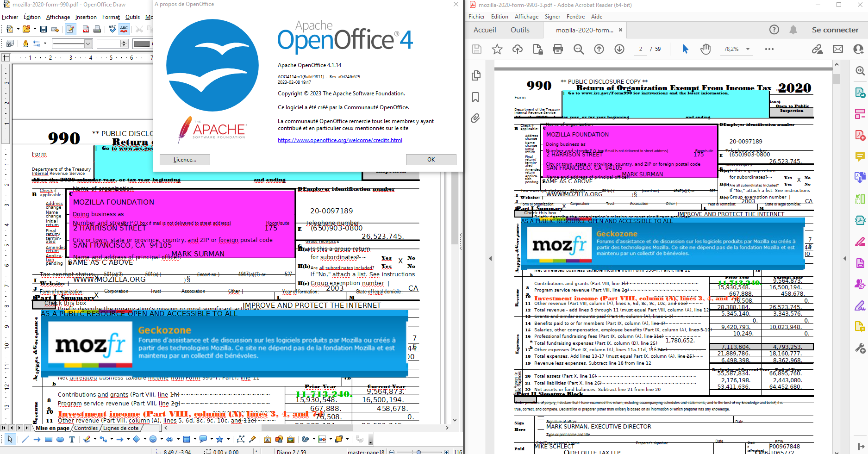The image size is (868, 454).
Task: Print the file from the OpenOffice Draw toolbar
Action: click(x=97, y=29)
